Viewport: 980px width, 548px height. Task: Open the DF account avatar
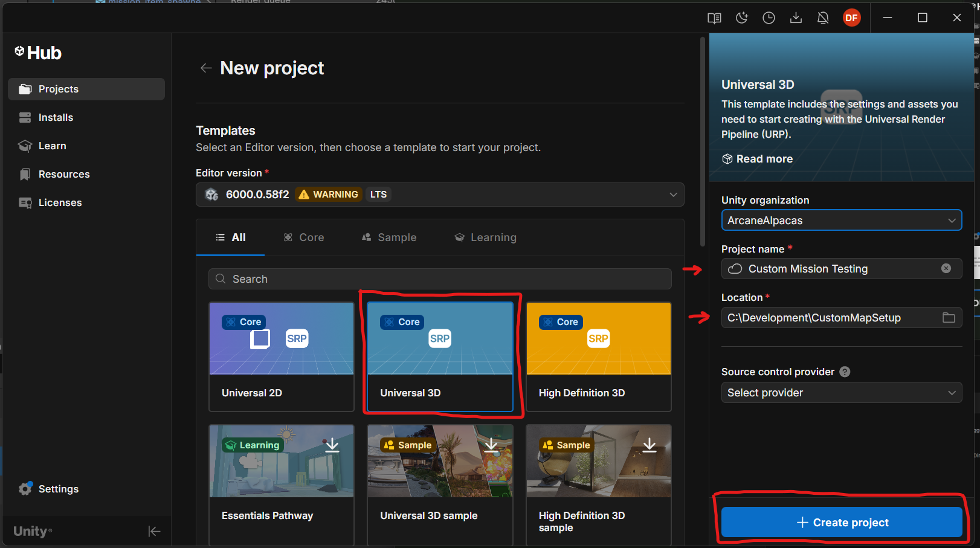coord(851,18)
